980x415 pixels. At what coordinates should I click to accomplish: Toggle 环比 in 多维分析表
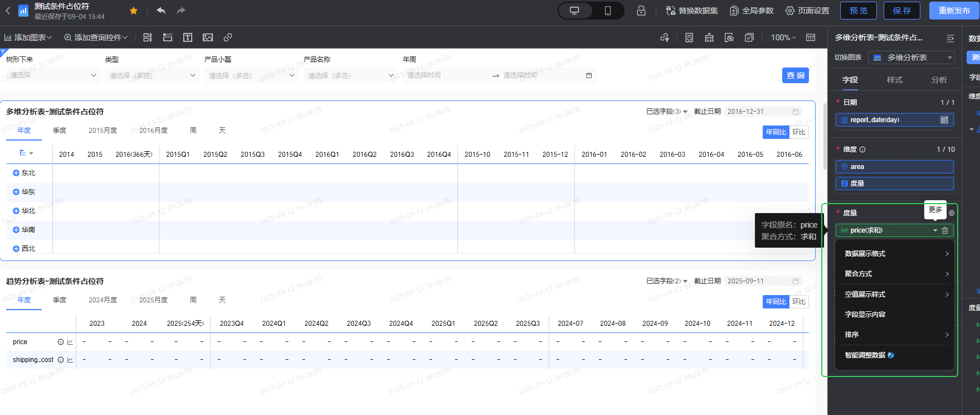[x=799, y=132]
